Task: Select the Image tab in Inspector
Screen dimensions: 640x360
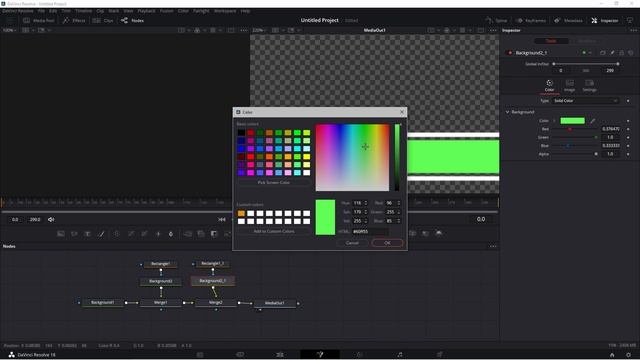Action: click(569, 86)
